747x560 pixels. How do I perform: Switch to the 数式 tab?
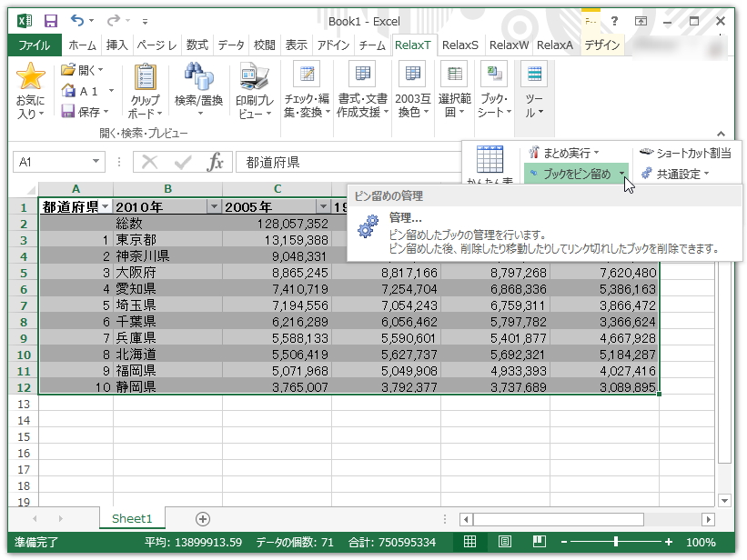click(197, 45)
